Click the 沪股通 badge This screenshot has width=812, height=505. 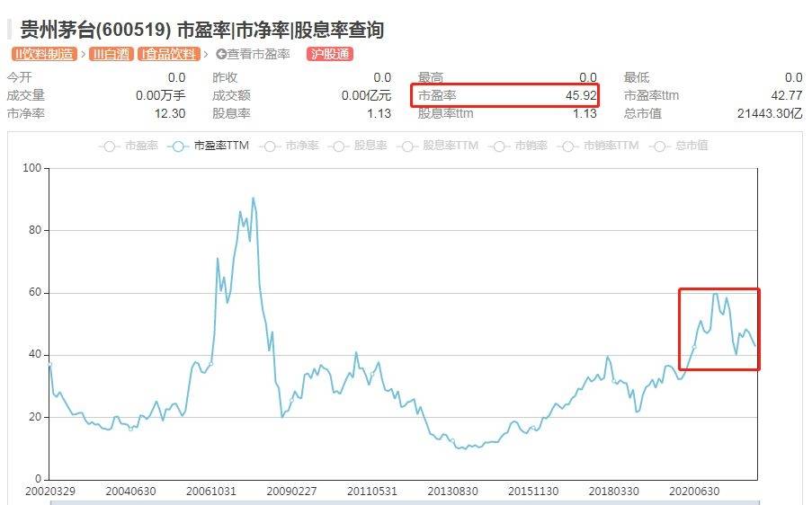point(329,54)
